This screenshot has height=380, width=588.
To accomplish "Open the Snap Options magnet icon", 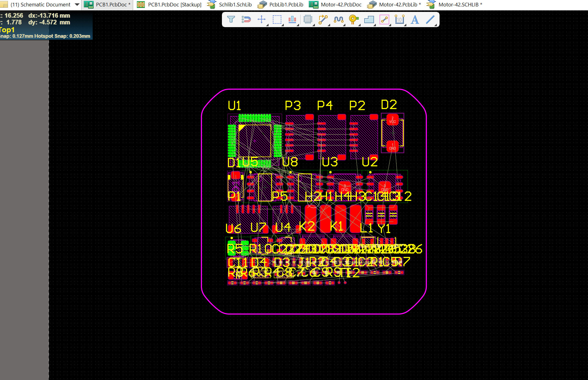I will (x=246, y=20).
